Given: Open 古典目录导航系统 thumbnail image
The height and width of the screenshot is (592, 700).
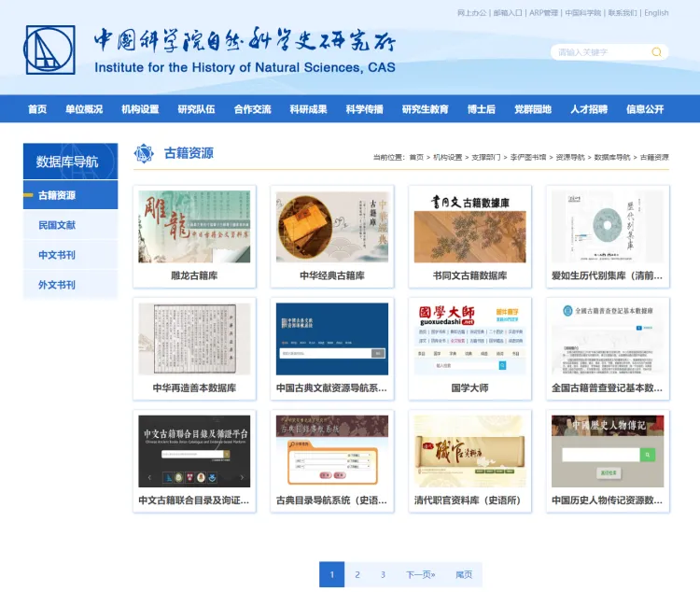Looking at the screenshot, I should point(332,451).
